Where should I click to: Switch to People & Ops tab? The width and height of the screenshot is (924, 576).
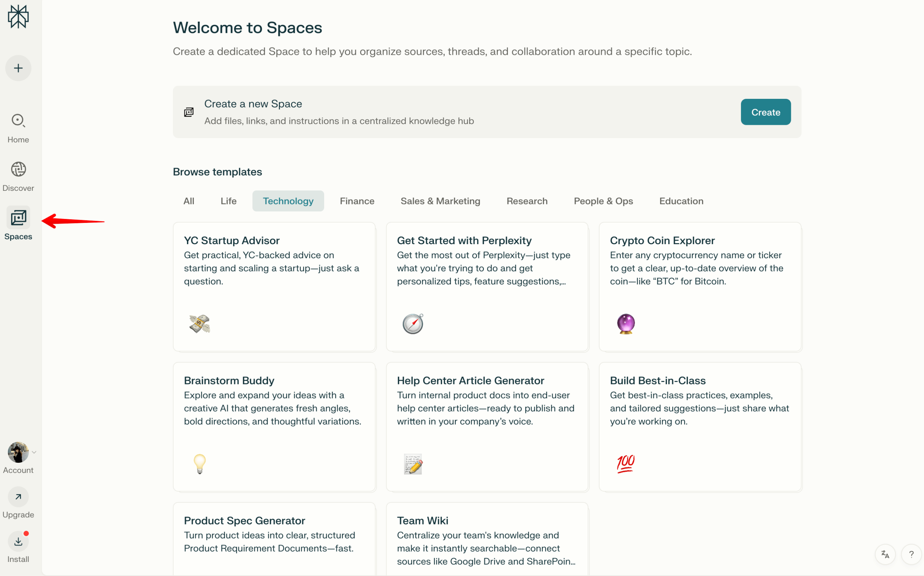(x=603, y=201)
